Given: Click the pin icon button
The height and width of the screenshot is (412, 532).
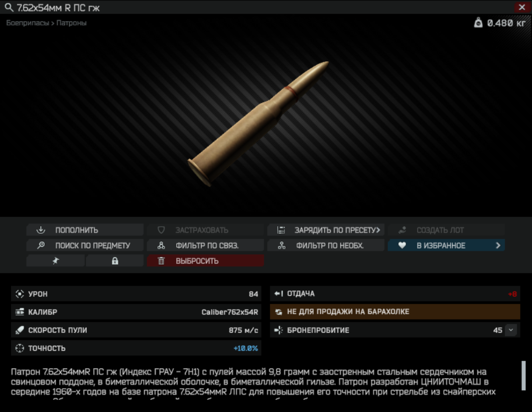Looking at the screenshot, I should (55, 260).
